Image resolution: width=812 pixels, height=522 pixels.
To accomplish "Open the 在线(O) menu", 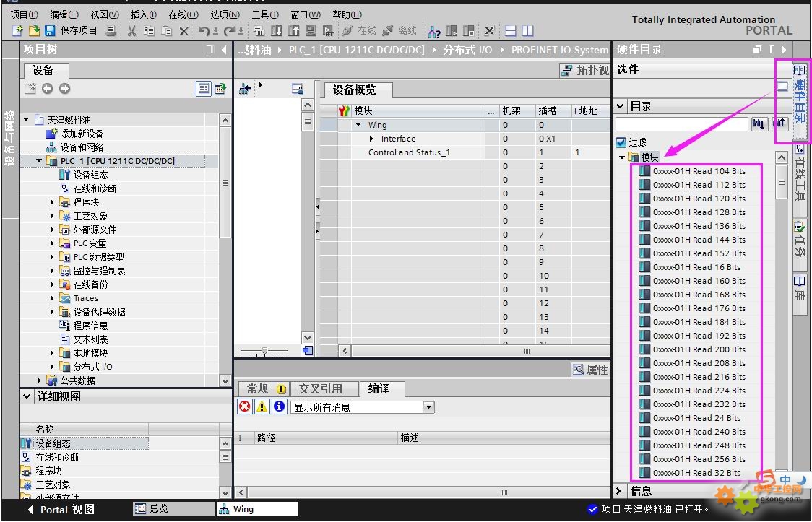I will tap(183, 14).
